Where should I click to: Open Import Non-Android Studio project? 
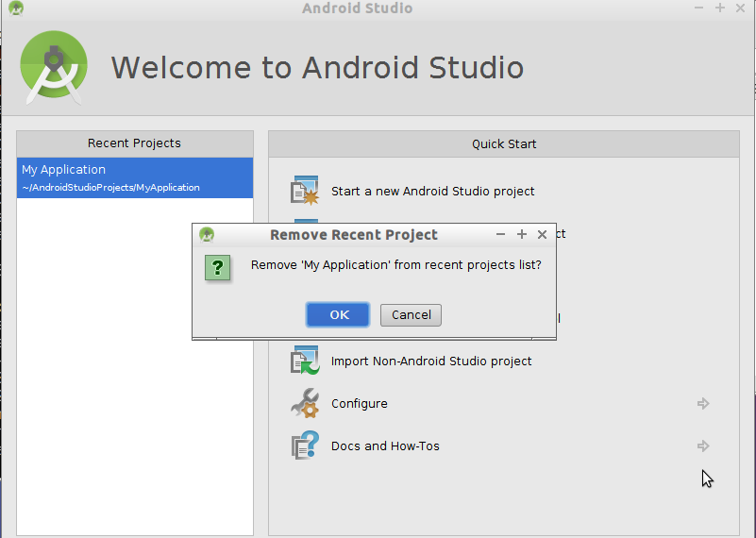pyautogui.click(x=431, y=361)
